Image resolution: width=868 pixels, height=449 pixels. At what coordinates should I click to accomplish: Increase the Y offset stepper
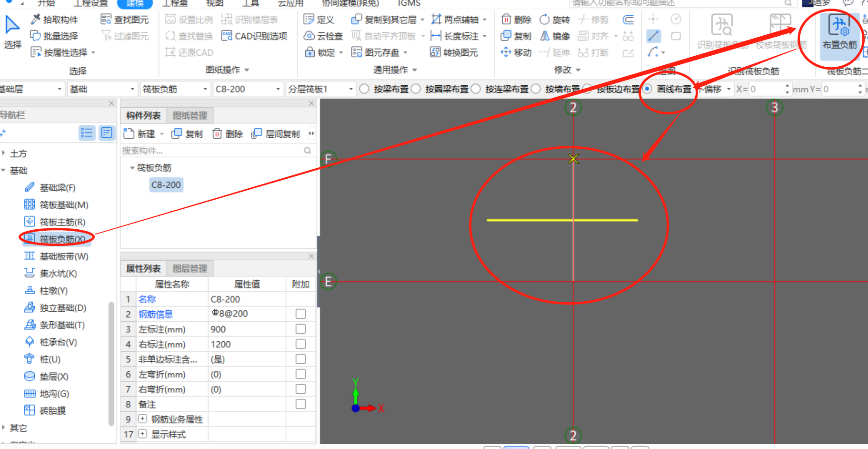pyautogui.click(x=860, y=86)
